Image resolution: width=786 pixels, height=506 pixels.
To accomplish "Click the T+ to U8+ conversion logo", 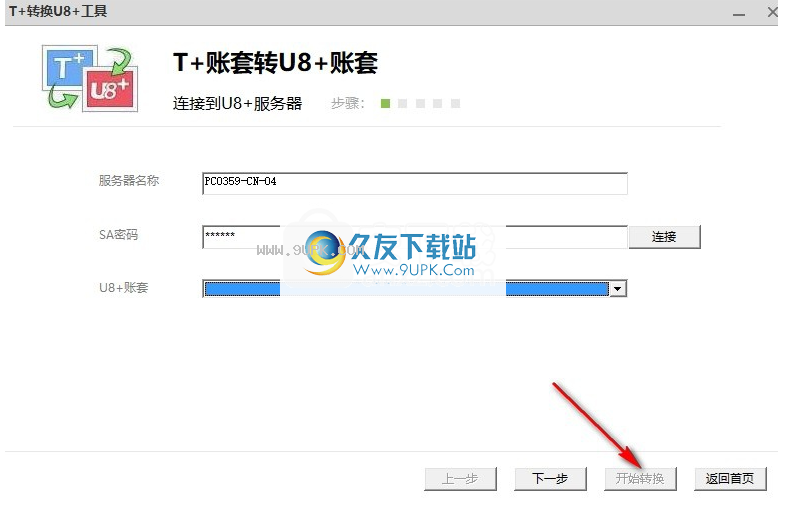I will tap(90, 78).
